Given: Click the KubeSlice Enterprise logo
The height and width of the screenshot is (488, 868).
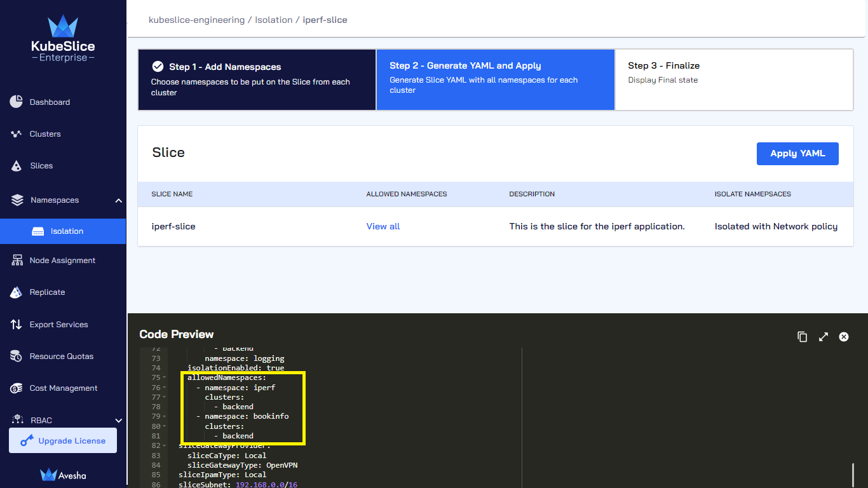Looking at the screenshot, I should coord(63,39).
